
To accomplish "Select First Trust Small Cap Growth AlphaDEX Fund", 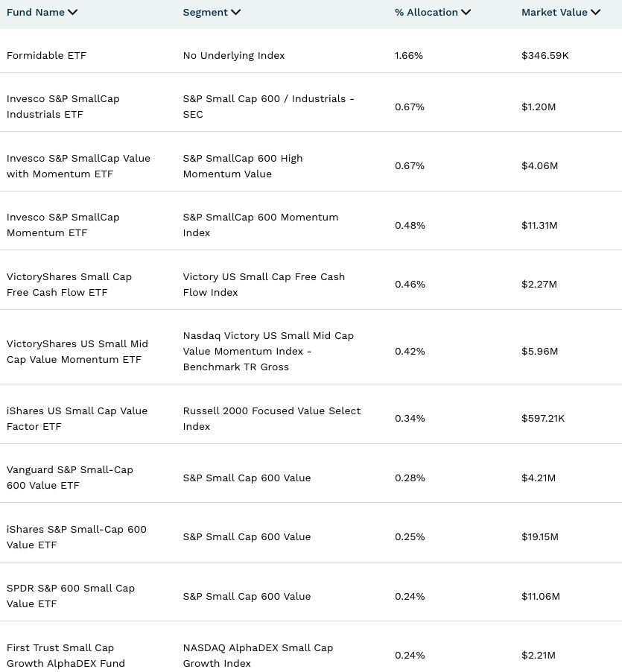I will point(66,656).
